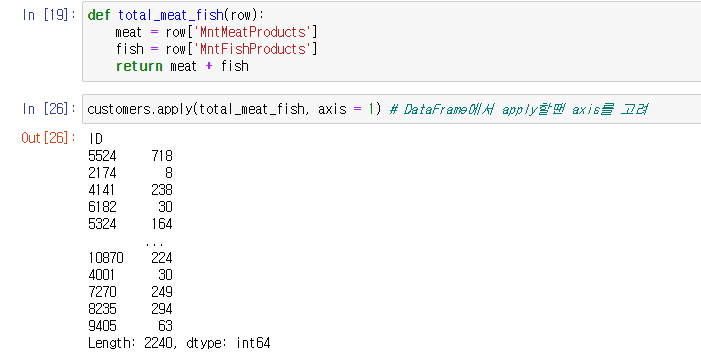Click the Korean comment about axis
701x360 pixels.
click(519, 109)
